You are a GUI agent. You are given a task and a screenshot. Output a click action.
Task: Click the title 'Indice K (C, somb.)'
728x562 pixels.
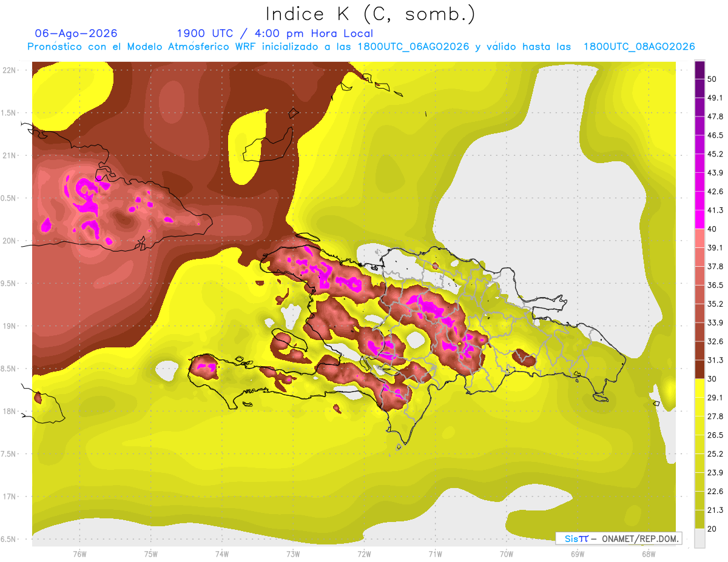(370, 14)
